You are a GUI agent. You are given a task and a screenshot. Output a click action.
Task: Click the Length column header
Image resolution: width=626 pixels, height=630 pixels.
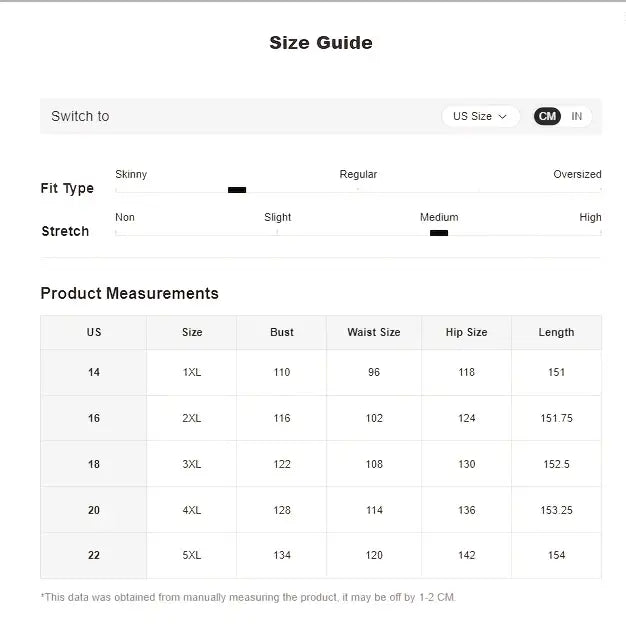click(x=557, y=332)
